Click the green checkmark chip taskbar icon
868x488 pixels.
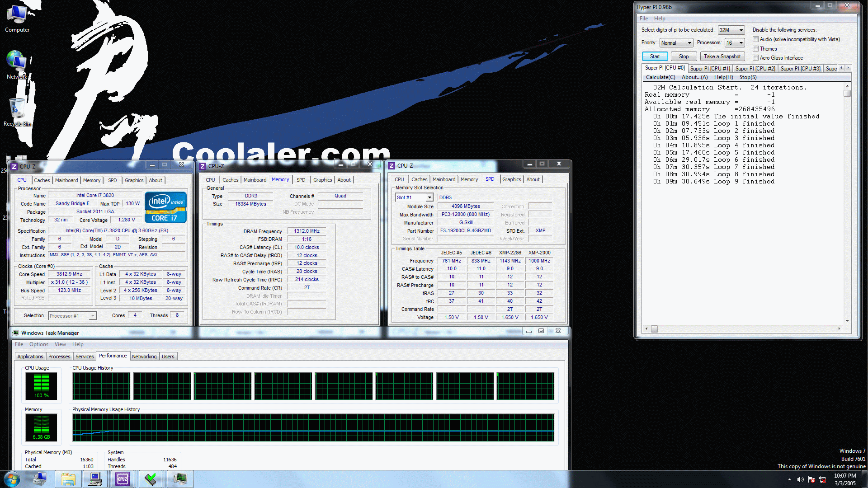click(151, 479)
